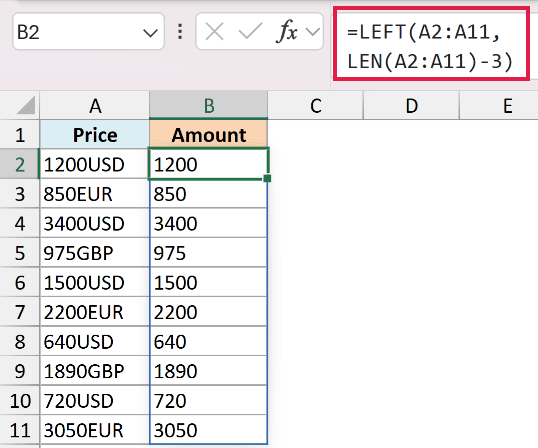Expand the fx function dropdown arrow
Screen dimensions: 538x448
click(x=313, y=32)
